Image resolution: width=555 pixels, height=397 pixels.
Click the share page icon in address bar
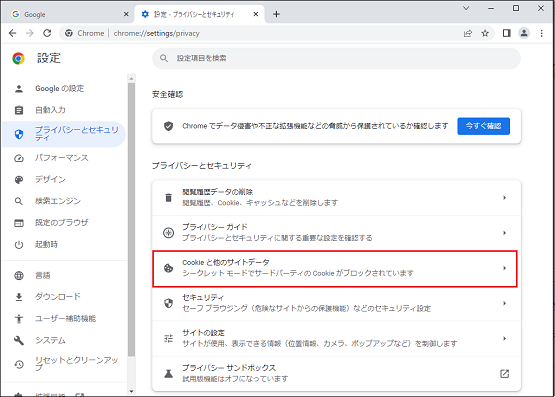pos(468,33)
